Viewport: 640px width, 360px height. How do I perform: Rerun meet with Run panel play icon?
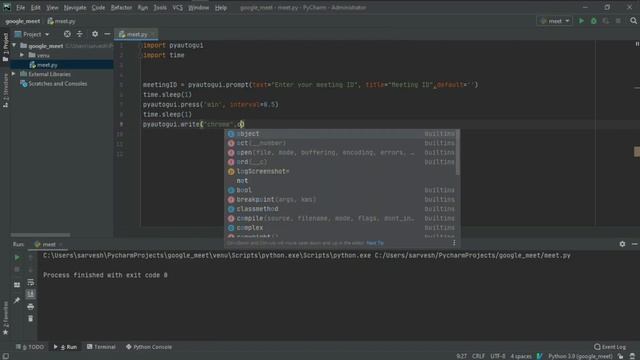[x=17, y=258]
